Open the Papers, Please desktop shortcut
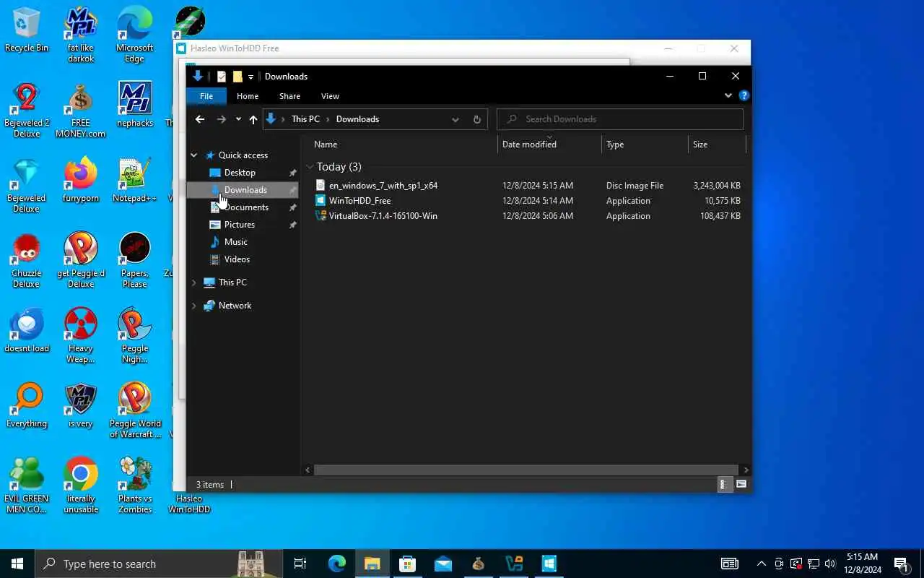924x578 pixels. pos(135,260)
